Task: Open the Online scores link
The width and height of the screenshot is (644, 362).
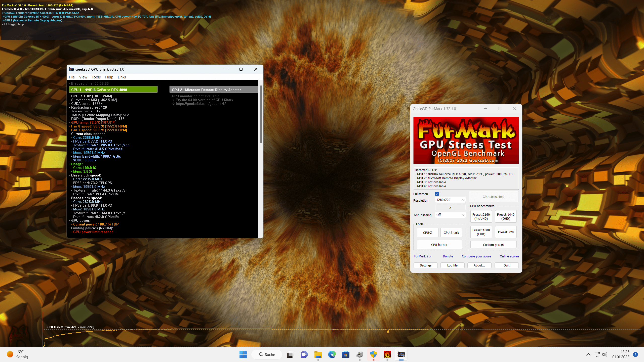Action: 509,256
